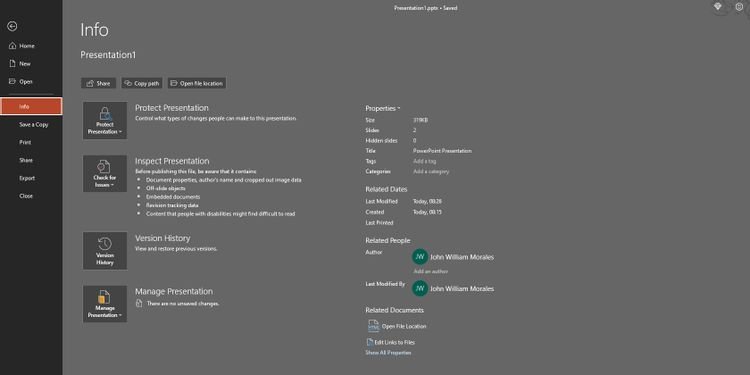
Task: Select Share in the sidebar
Action: coord(31,160)
